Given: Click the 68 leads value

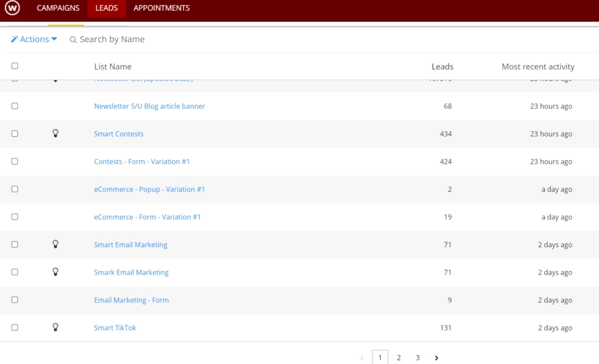Looking at the screenshot, I should coord(447,106).
